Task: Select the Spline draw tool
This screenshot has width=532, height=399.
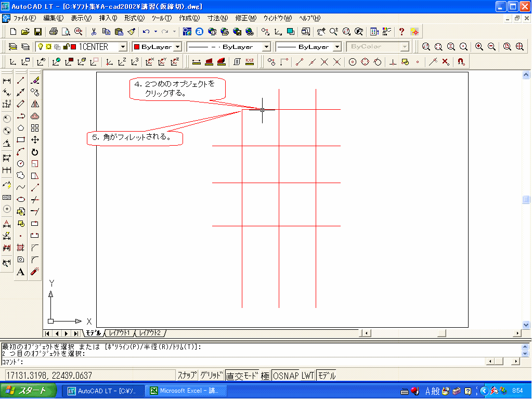Action: 21,187
